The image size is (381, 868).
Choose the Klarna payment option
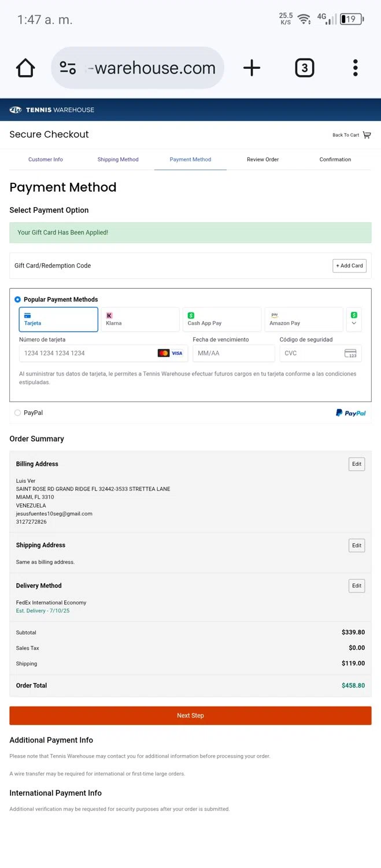(x=140, y=319)
